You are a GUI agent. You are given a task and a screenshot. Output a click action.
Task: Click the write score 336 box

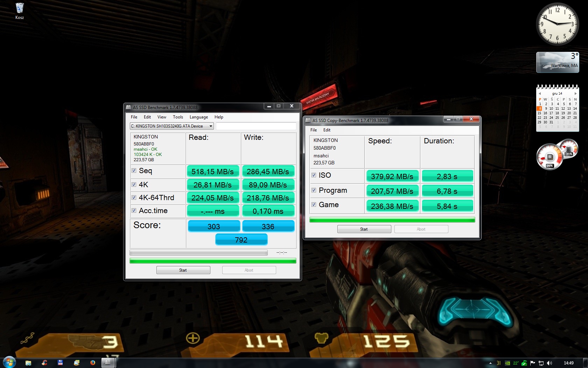268,226
